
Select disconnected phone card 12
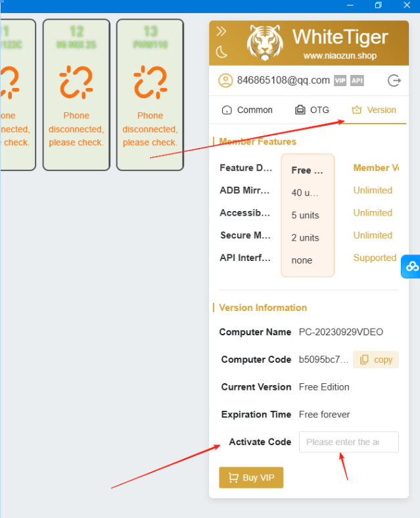click(76, 95)
